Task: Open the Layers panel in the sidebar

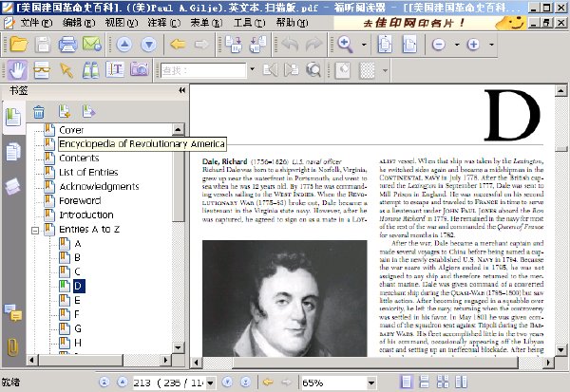Action: [13, 186]
